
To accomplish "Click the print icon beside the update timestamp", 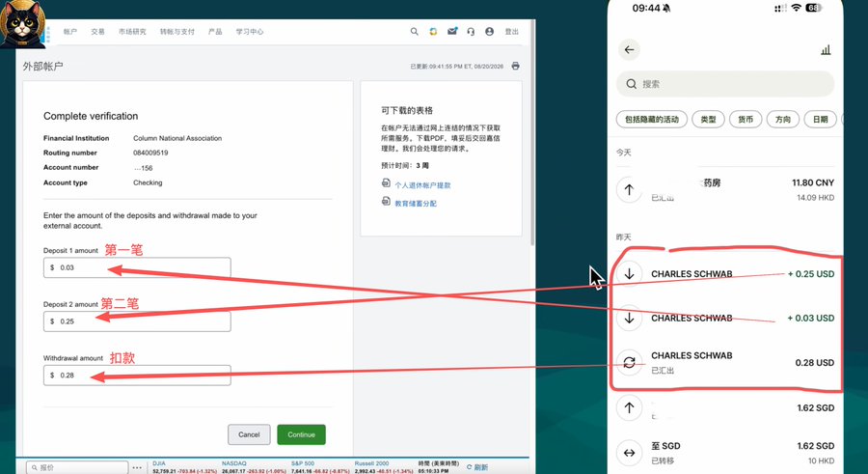I will coord(515,66).
